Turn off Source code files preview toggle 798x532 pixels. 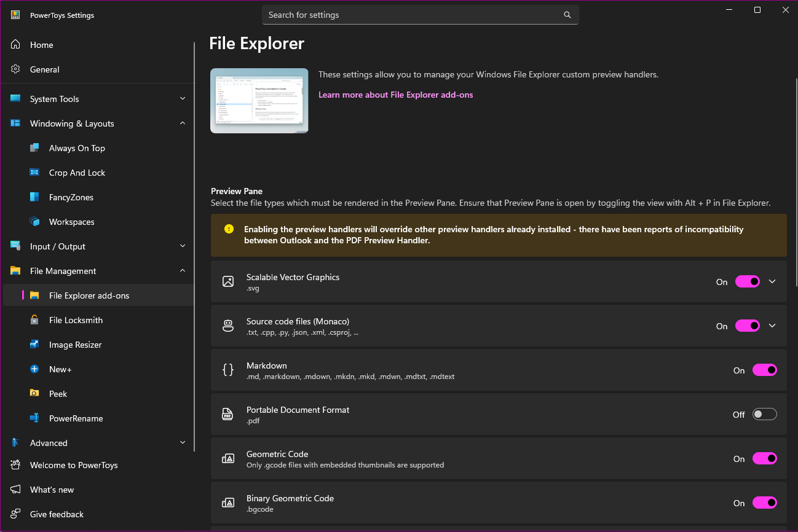(748, 326)
